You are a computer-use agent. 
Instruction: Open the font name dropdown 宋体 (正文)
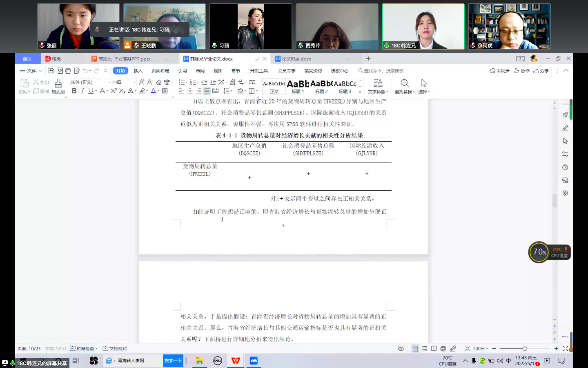coord(90,82)
